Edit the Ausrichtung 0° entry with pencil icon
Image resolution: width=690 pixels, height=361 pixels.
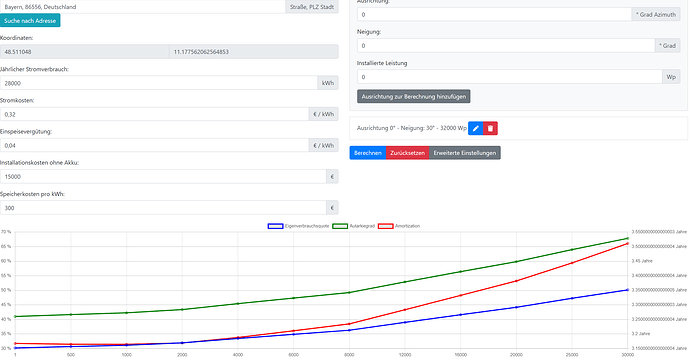coord(475,128)
